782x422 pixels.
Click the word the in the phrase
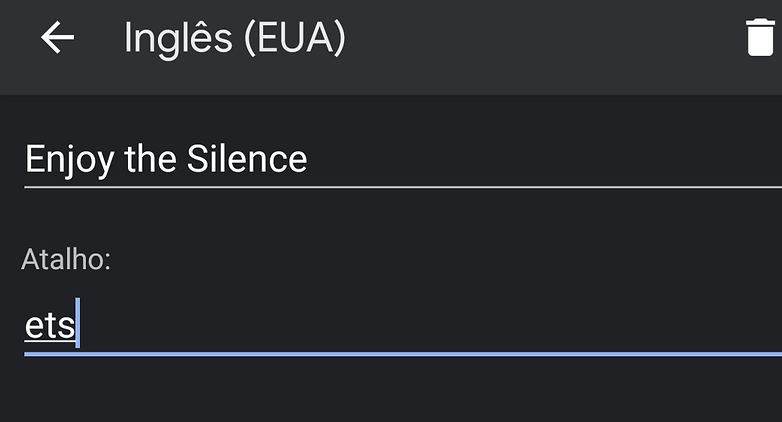coord(150,159)
